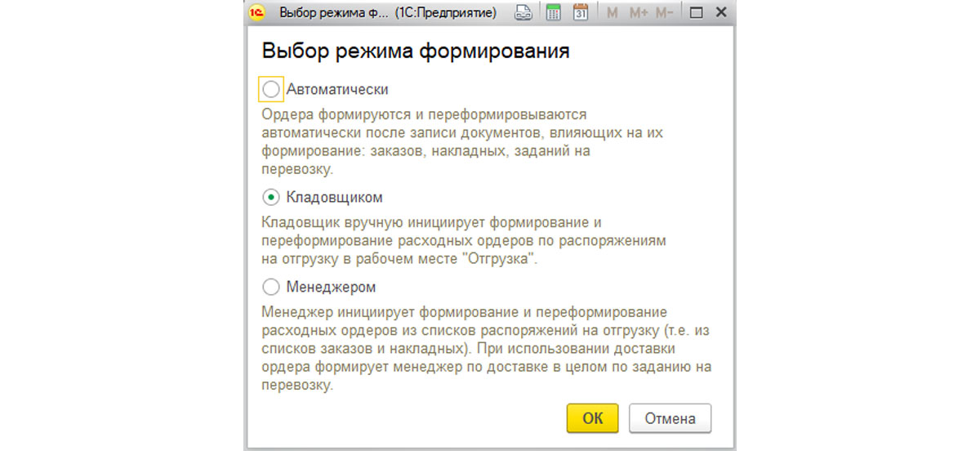Screen dimensions: 980x451
Task: Click the description starting Кладовщик вручную инициирует
Action: pyautogui.click(x=465, y=241)
